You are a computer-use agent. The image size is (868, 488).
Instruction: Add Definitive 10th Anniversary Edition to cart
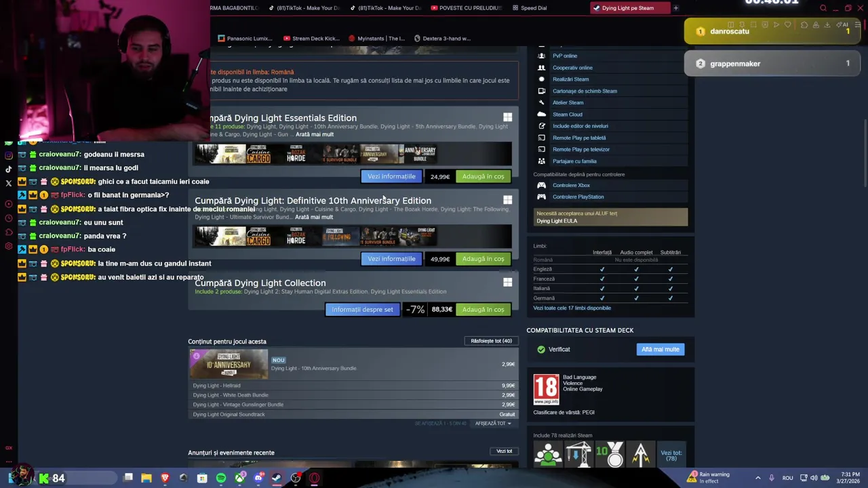(483, 259)
